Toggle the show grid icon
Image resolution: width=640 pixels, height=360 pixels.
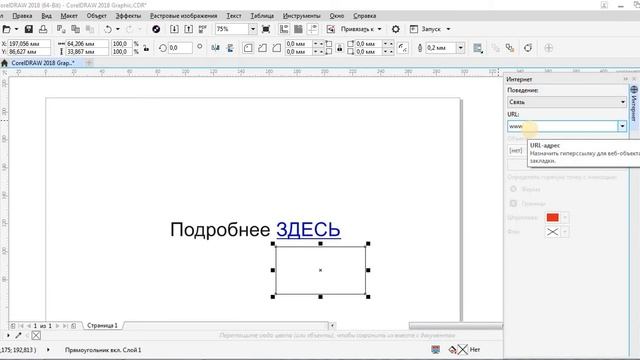pos(298,29)
